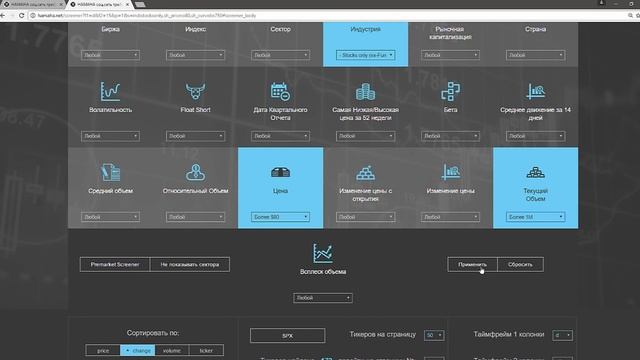Switch to the second browser tab
This screenshot has width=640, height=360.
click(x=100, y=4)
